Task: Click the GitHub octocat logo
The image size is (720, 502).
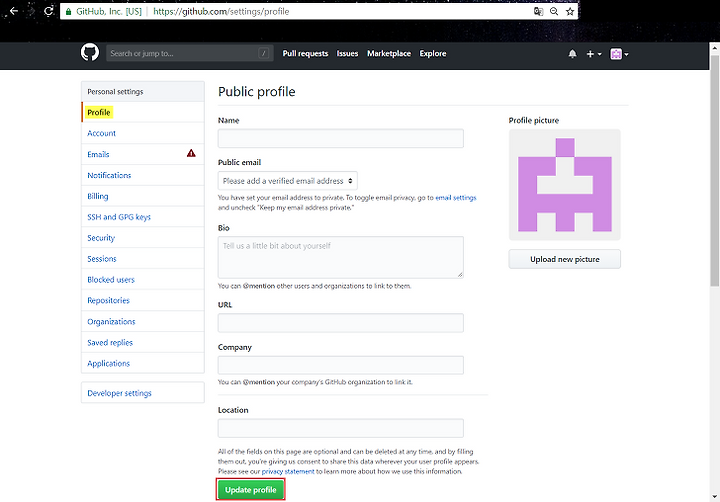Action: (90, 53)
